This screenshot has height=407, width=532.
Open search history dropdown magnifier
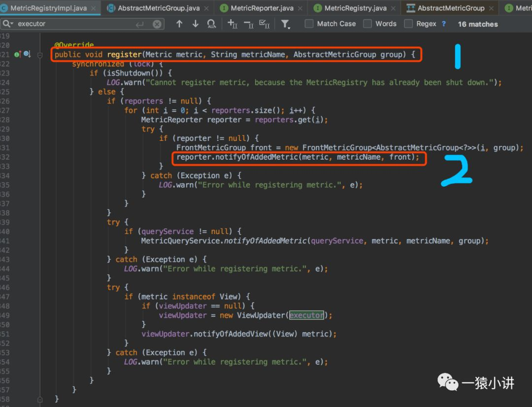pos(7,24)
